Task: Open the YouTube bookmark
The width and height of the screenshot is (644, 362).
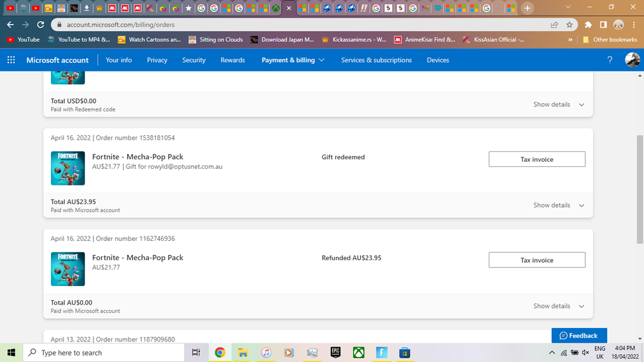Action: coord(23,39)
